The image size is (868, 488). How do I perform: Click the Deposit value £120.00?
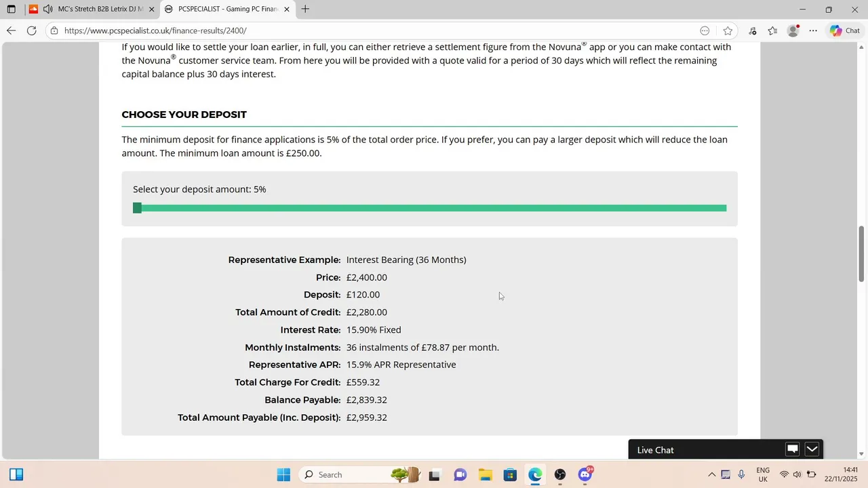tap(363, 295)
